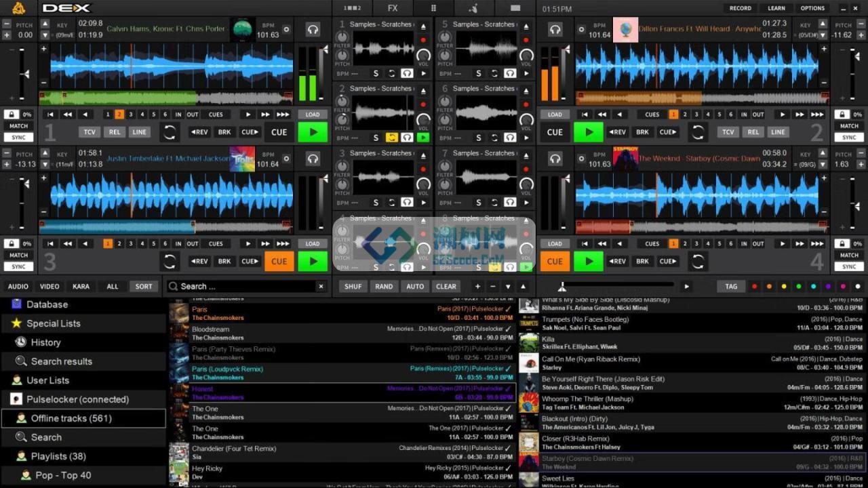The width and height of the screenshot is (868, 488).
Task: Click the SORT button
Action: (144, 286)
